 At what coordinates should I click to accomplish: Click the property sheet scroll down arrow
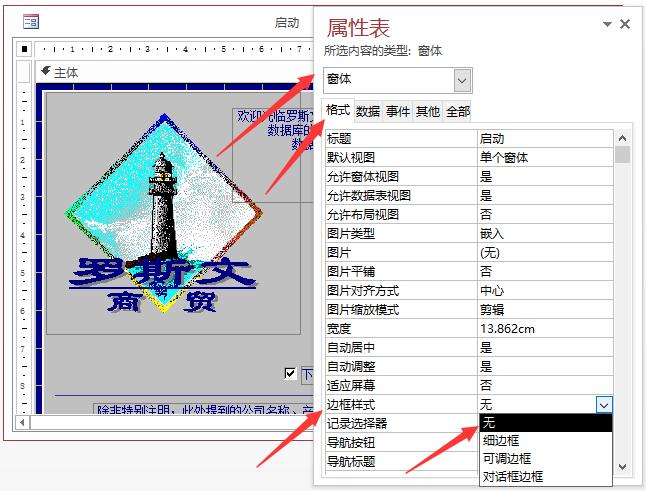pyautogui.click(x=623, y=467)
